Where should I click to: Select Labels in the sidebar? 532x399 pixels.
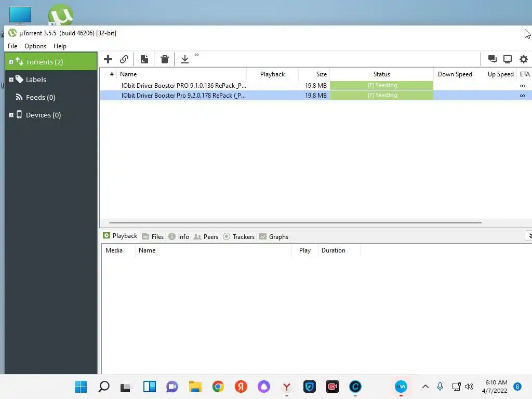(x=36, y=79)
